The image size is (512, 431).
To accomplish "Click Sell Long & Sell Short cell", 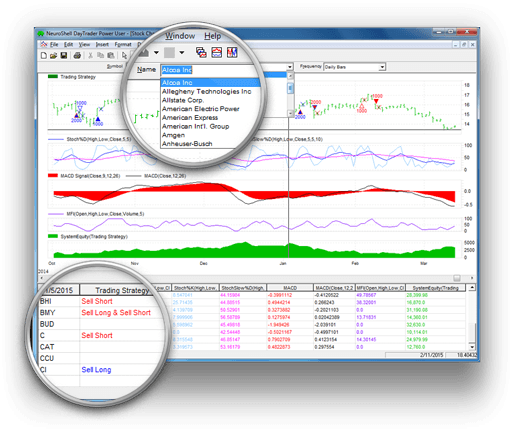I will 116,313.
